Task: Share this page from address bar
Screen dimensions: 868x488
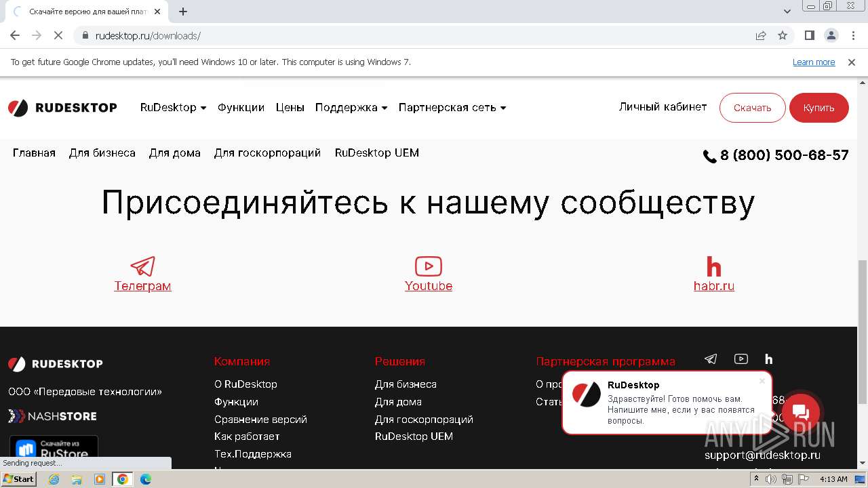Action: pos(761,35)
